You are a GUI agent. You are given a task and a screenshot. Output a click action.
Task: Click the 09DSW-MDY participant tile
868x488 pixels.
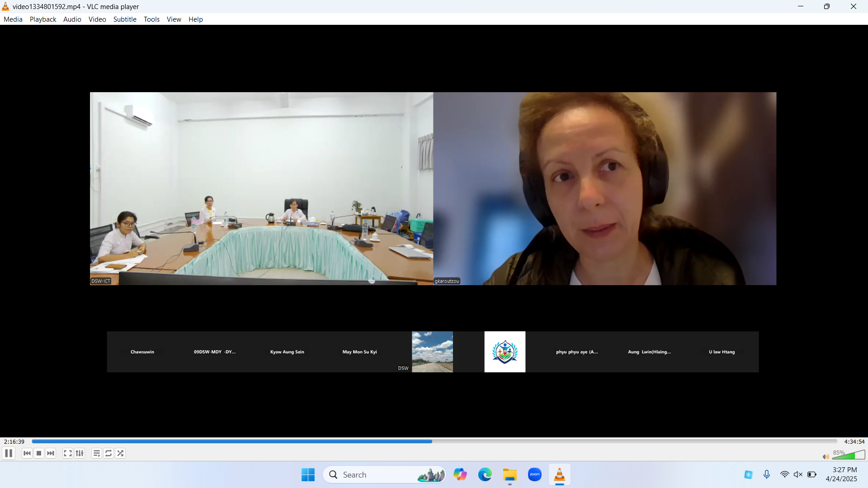215,352
